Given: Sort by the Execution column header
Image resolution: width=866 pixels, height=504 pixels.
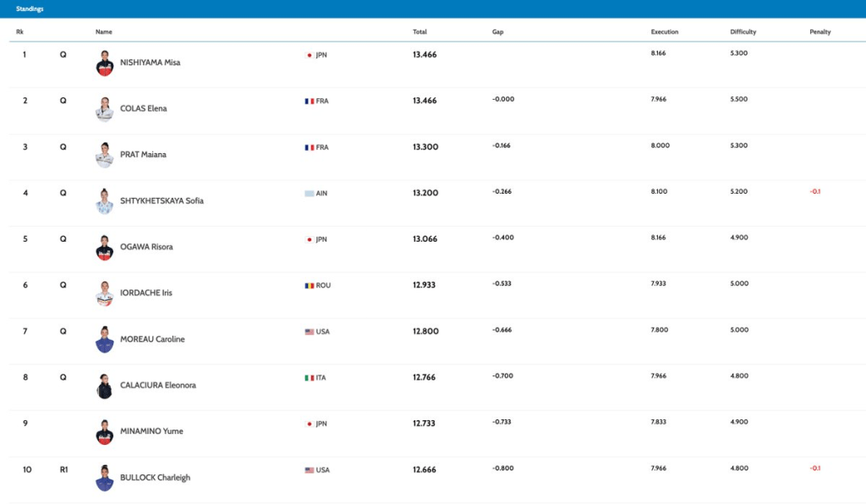Looking at the screenshot, I should (664, 32).
